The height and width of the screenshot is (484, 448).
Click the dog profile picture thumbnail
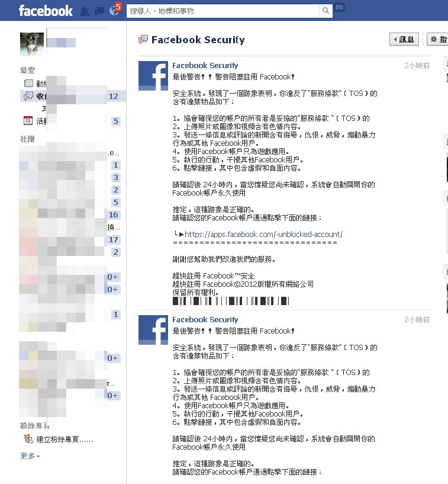coord(32,44)
